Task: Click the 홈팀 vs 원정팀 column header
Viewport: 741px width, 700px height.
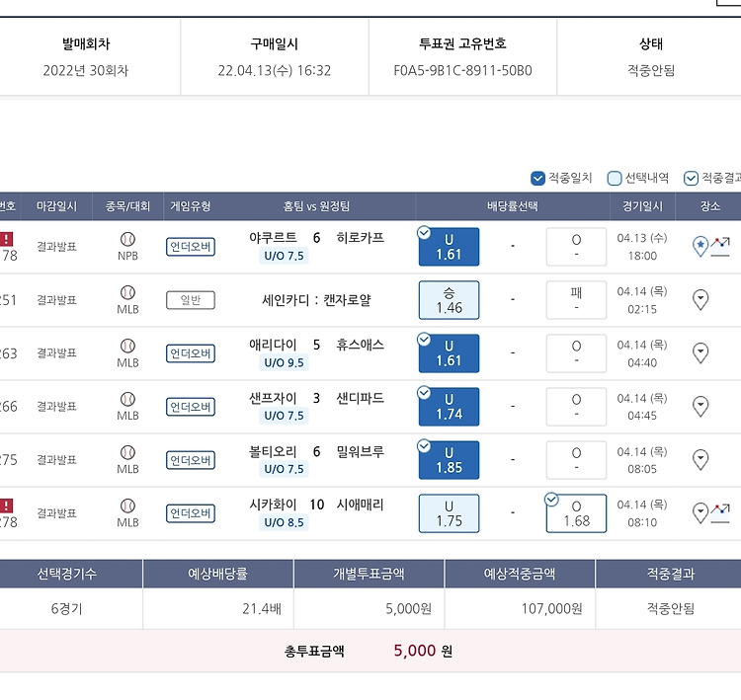Action: click(x=316, y=206)
